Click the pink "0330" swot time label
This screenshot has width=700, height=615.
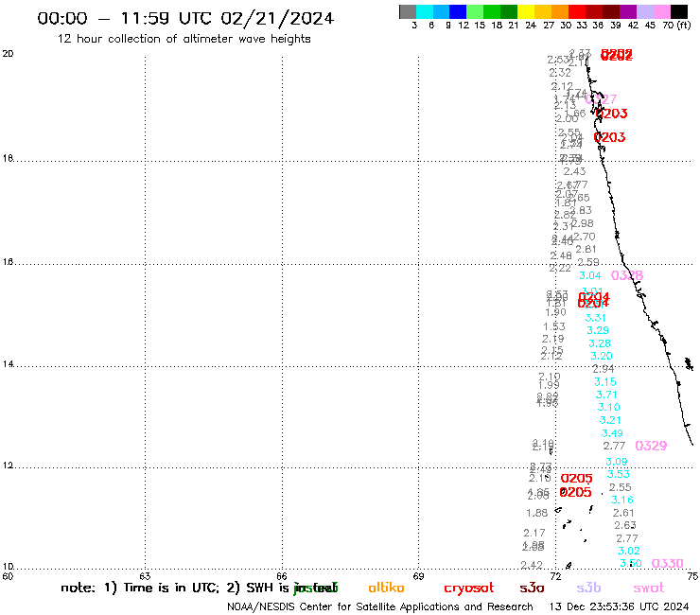[x=668, y=564]
